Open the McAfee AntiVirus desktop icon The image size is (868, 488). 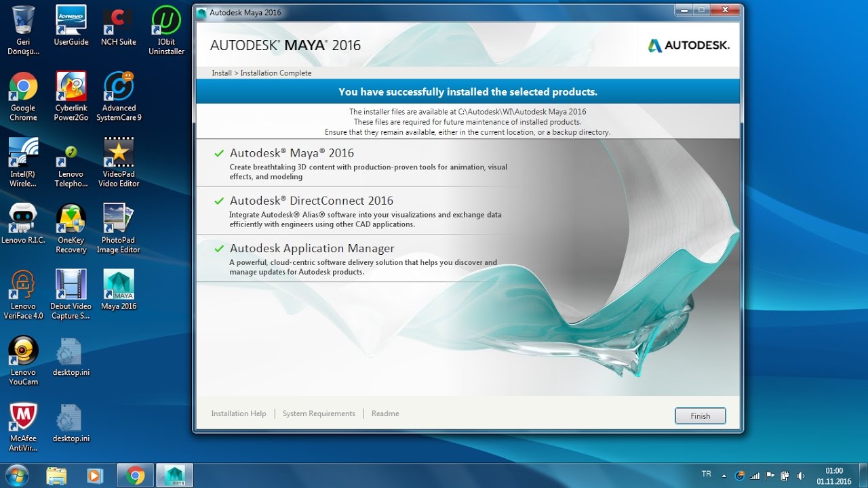click(x=23, y=428)
